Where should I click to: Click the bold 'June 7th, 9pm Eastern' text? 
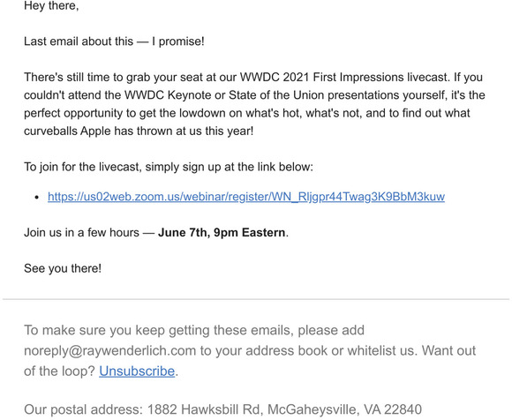pyautogui.click(x=222, y=233)
